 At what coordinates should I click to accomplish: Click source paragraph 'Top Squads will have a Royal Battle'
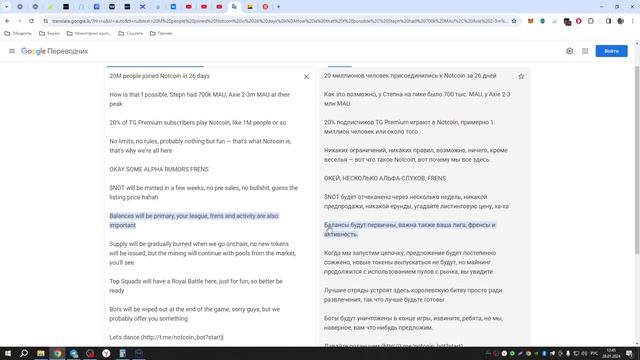(196, 286)
